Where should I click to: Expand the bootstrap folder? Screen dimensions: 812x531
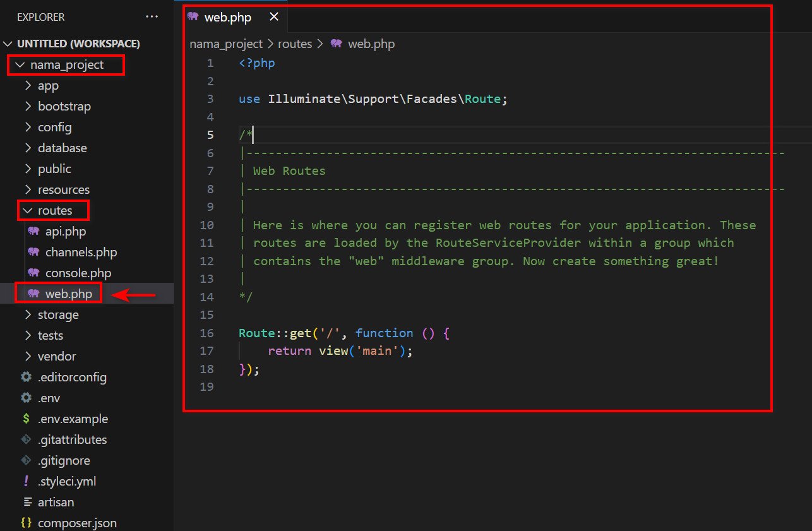pyautogui.click(x=28, y=106)
